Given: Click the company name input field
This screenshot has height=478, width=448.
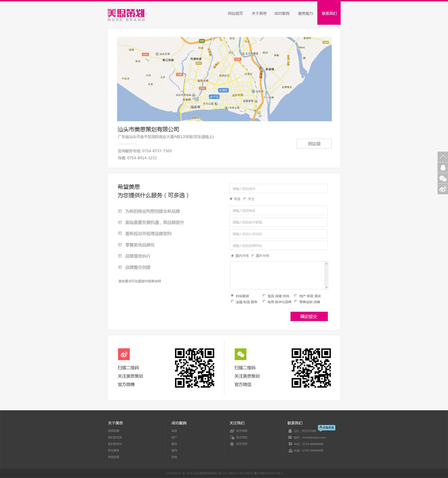Looking at the screenshot, I should pyautogui.click(x=279, y=234).
